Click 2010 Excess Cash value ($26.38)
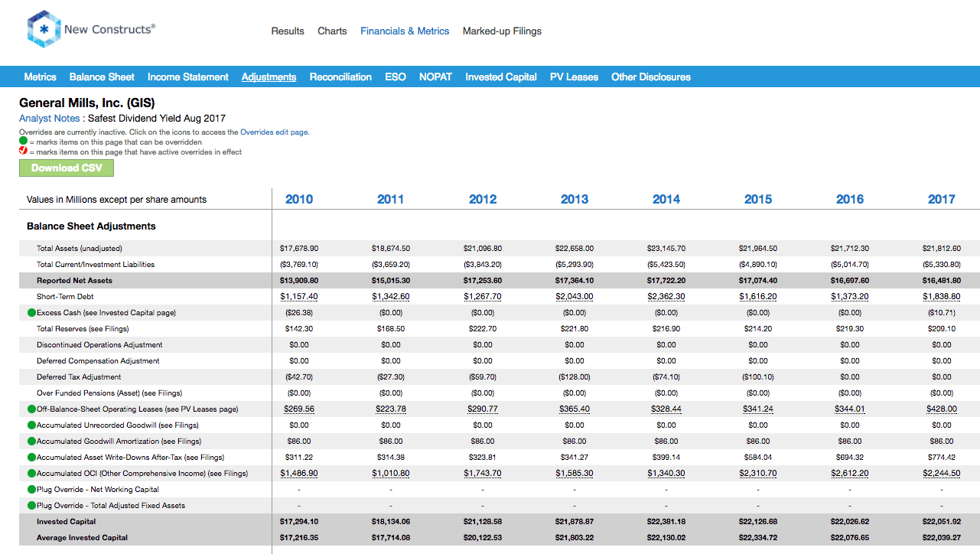 [299, 313]
